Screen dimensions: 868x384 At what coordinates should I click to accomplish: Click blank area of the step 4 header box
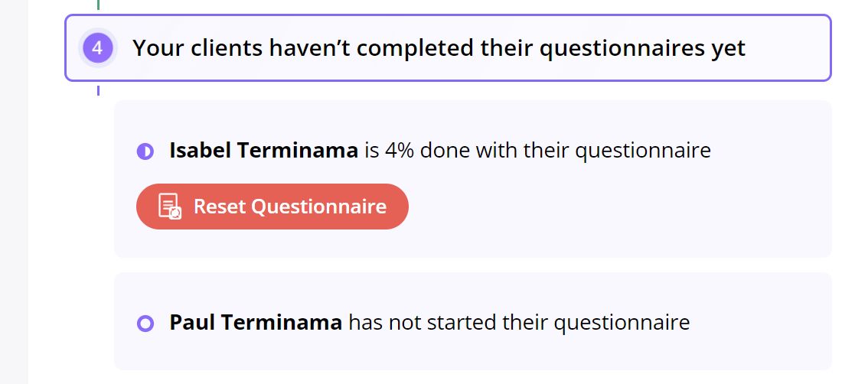(x=786, y=48)
